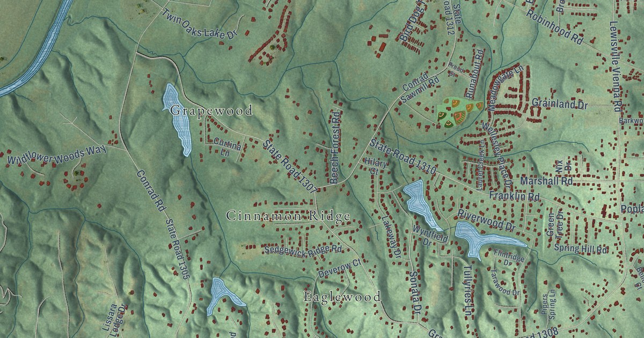Click the Marshall Rd label
This screenshot has width=644, height=338.
(x=546, y=181)
